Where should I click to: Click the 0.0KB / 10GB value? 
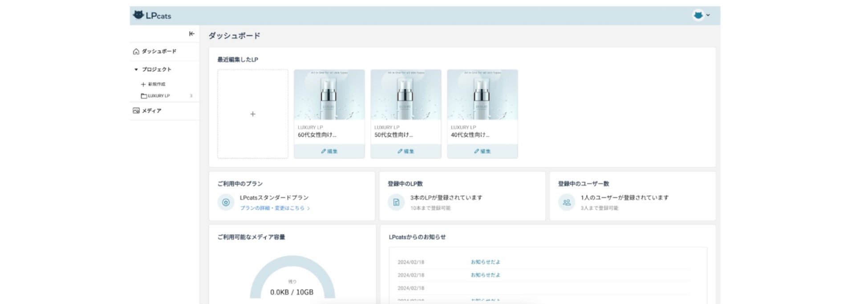click(292, 292)
